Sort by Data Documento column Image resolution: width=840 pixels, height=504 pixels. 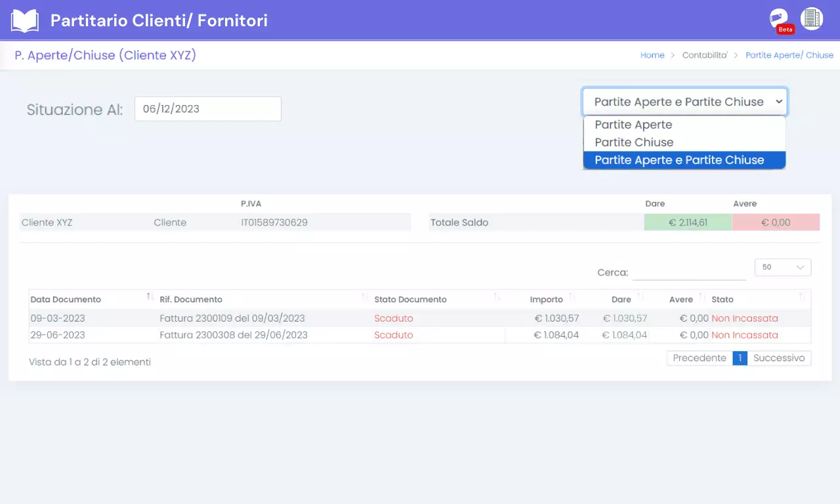click(x=92, y=299)
